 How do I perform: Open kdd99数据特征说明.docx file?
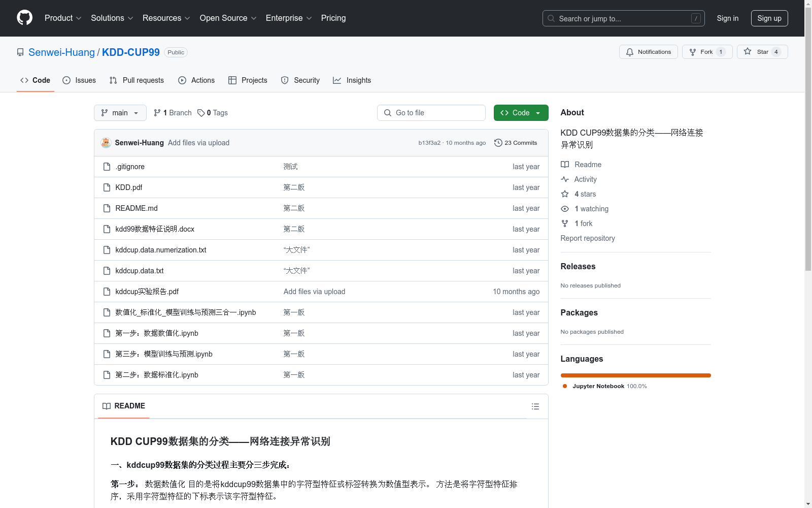pyautogui.click(x=155, y=229)
